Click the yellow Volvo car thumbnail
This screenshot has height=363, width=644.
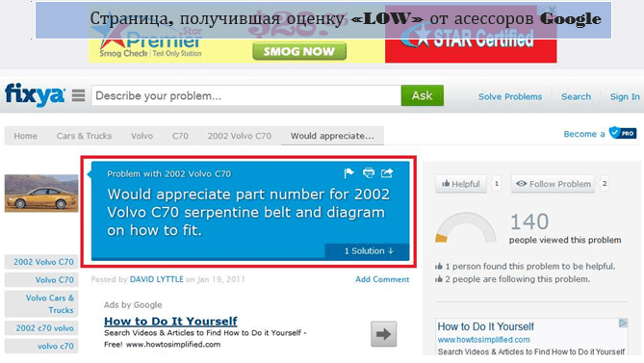pyautogui.click(x=41, y=193)
